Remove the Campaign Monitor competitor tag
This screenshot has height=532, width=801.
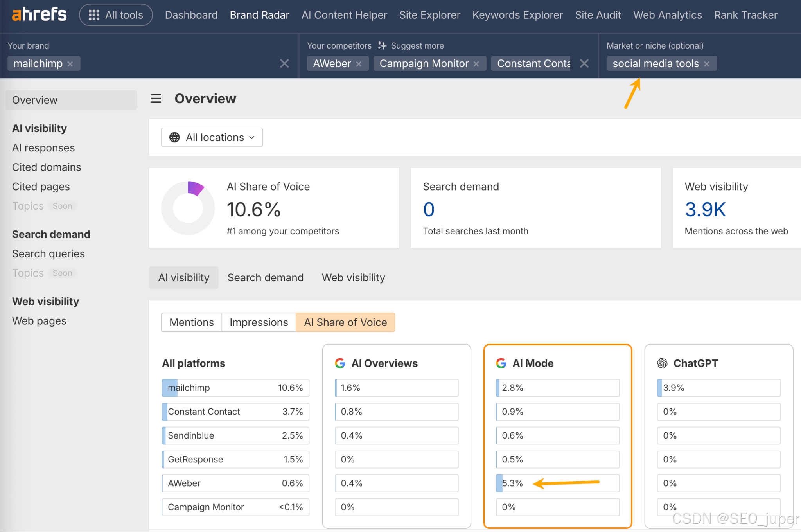(x=476, y=64)
